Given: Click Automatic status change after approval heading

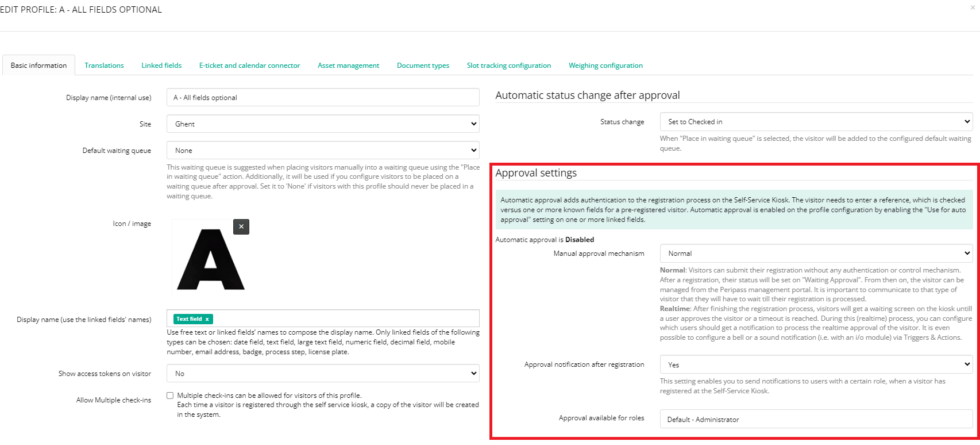Looking at the screenshot, I should click(588, 95).
